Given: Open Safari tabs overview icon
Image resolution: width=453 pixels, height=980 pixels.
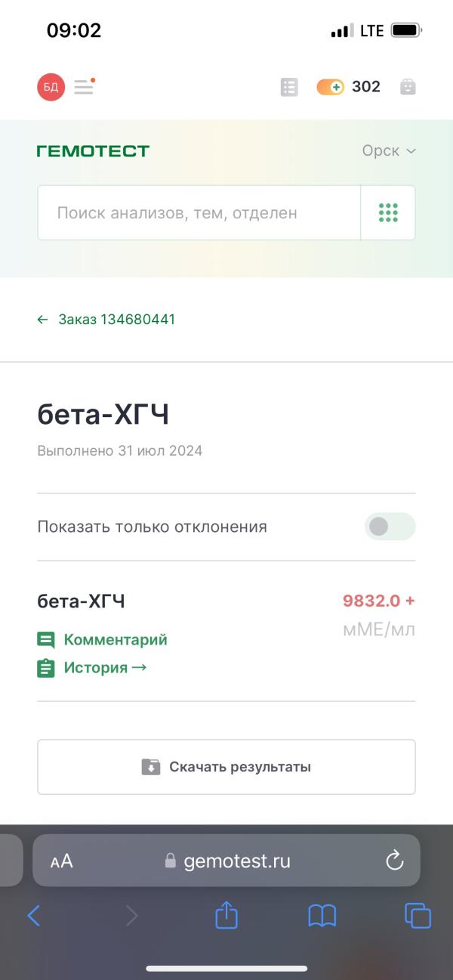Looking at the screenshot, I should 418,916.
